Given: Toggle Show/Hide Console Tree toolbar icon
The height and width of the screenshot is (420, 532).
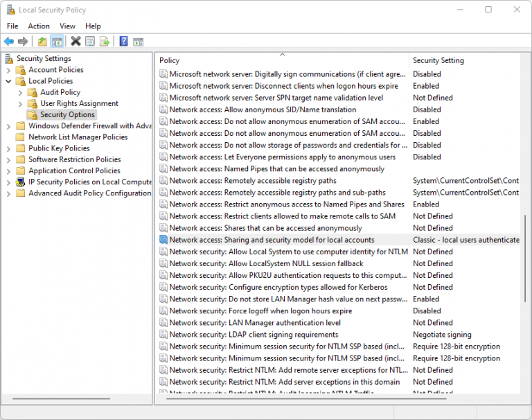Looking at the screenshot, I should click(57, 42).
